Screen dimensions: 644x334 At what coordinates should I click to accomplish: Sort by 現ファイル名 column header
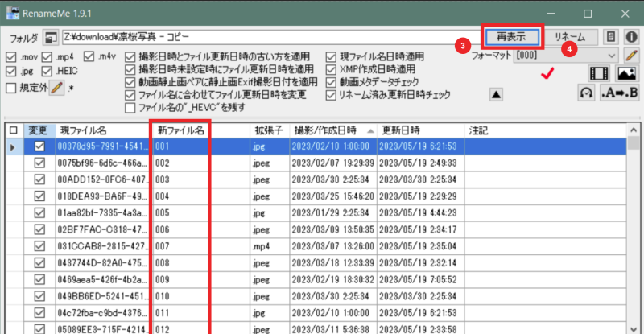(x=103, y=130)
